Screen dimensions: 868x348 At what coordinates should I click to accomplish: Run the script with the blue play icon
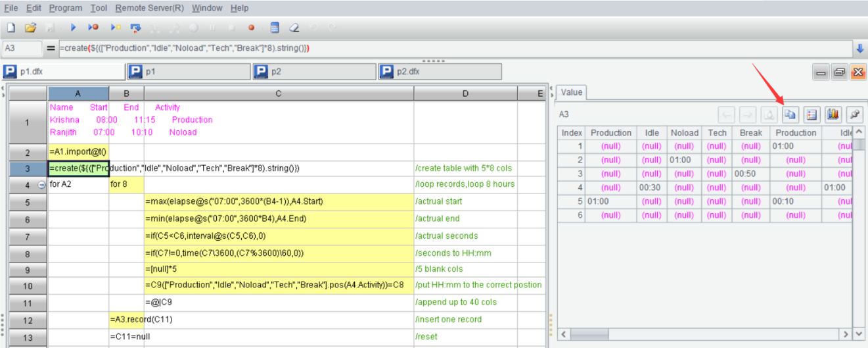(x=73, y=28)
